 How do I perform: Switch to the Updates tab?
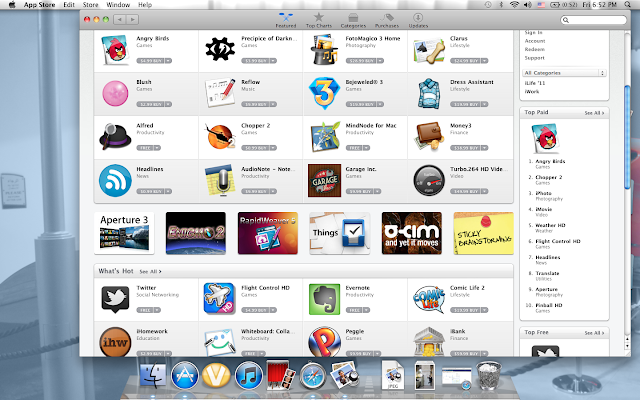pyautogui.click(x=418, y=20)
